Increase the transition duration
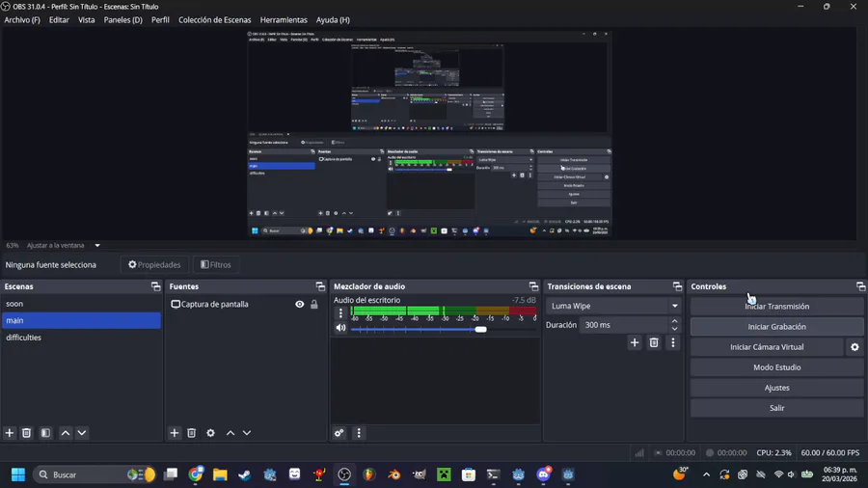868x488 pixels. [674, 321]
